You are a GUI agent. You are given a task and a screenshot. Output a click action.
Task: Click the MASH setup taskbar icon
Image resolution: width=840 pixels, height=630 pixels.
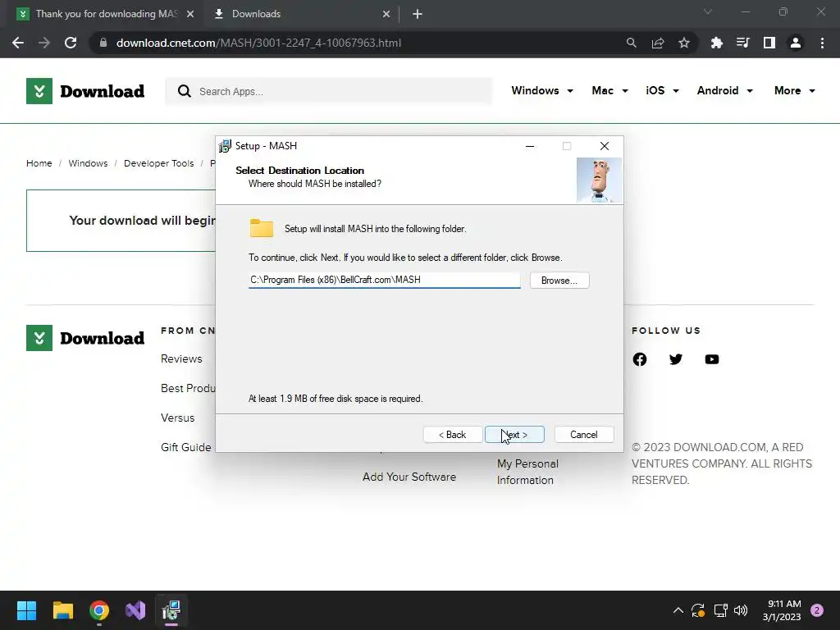[171, 610]
